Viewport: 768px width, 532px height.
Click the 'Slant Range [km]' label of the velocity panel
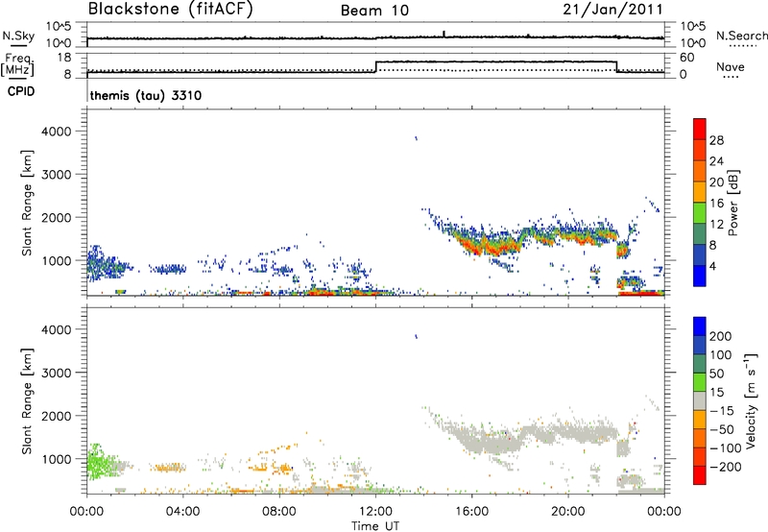click(27, 401)
